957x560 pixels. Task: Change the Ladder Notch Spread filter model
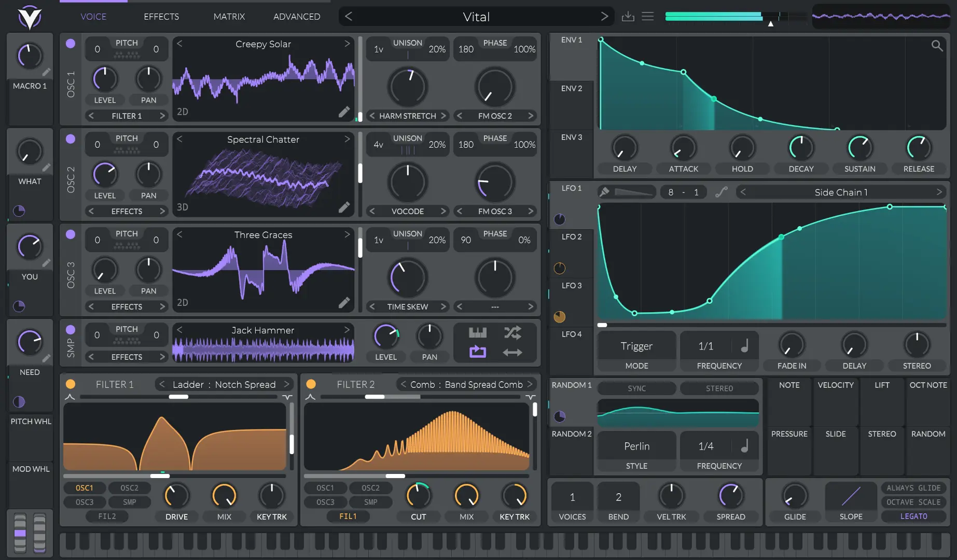point(224,384)
